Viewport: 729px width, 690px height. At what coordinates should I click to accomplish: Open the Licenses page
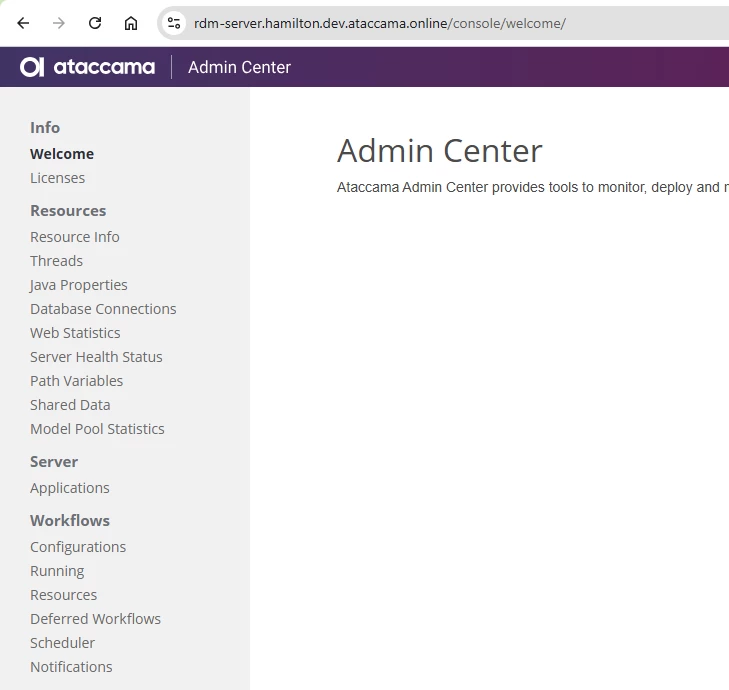point(58,178)
